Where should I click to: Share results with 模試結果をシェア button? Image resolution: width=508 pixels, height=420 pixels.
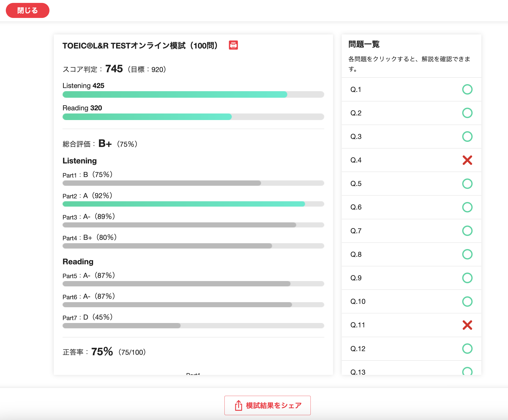coord(268,405)
